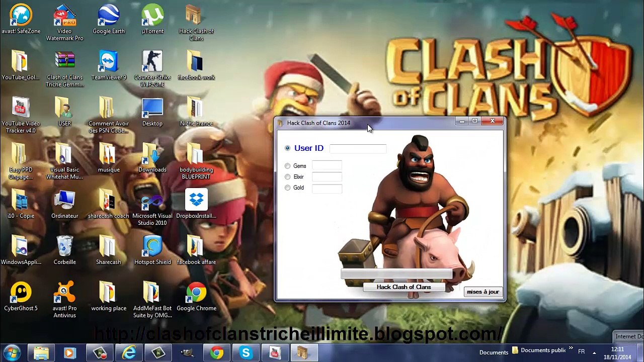644x362 pixels.
Task: Select the facebook work folder
Action: coord(196,66)
